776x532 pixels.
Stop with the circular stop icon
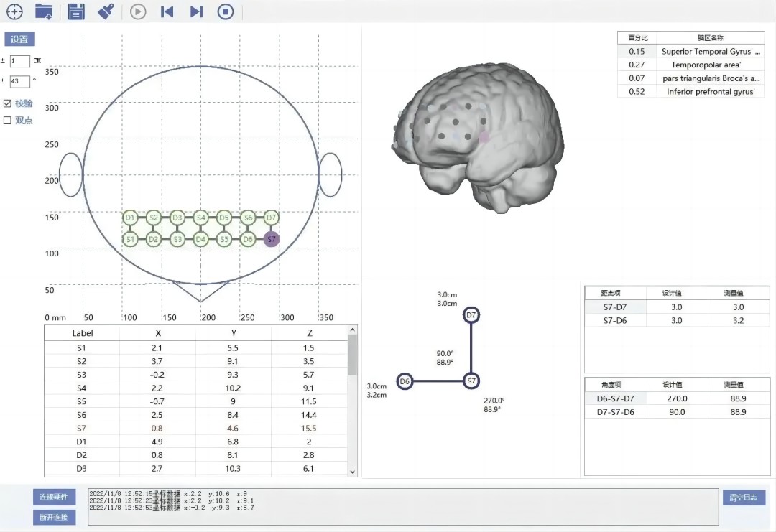pos(226,11)
